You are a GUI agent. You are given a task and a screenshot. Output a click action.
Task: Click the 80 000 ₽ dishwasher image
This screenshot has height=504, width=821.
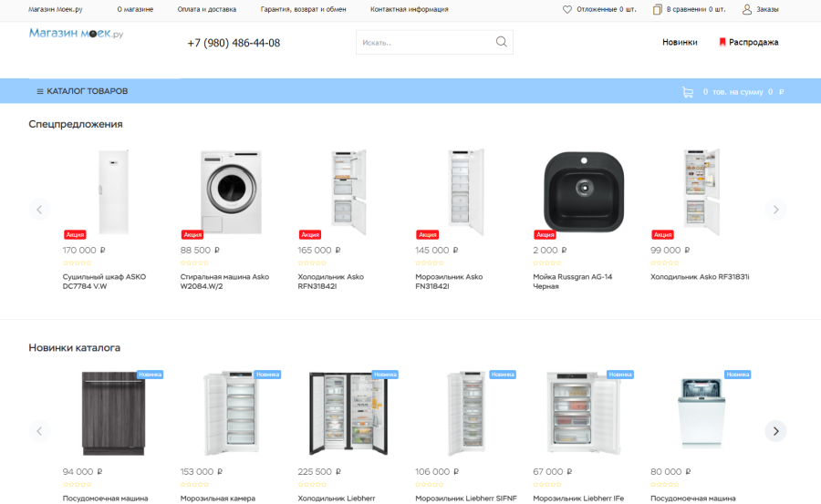(x=701, y=414)
